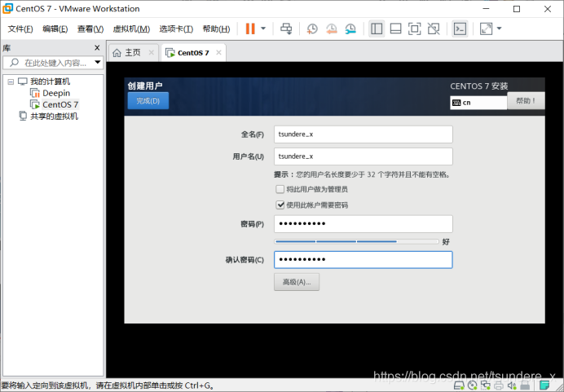Revert to the previous snapshot icon
This screenshot has height=392, width=564.
tap(331, 29)
